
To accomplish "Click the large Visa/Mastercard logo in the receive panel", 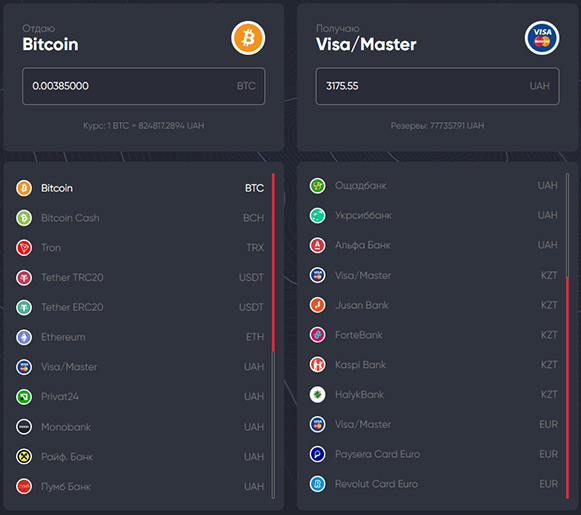I will [x=542, y=38].
